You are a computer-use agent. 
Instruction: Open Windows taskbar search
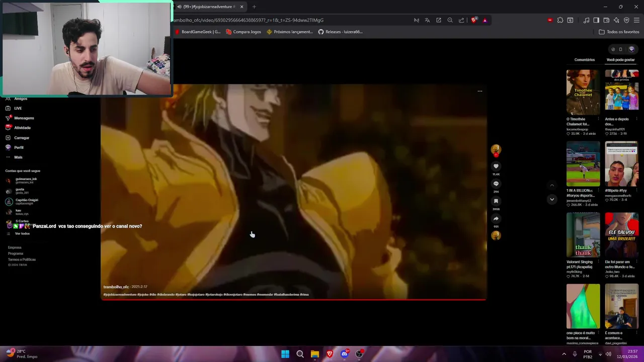tap(300, 354)
